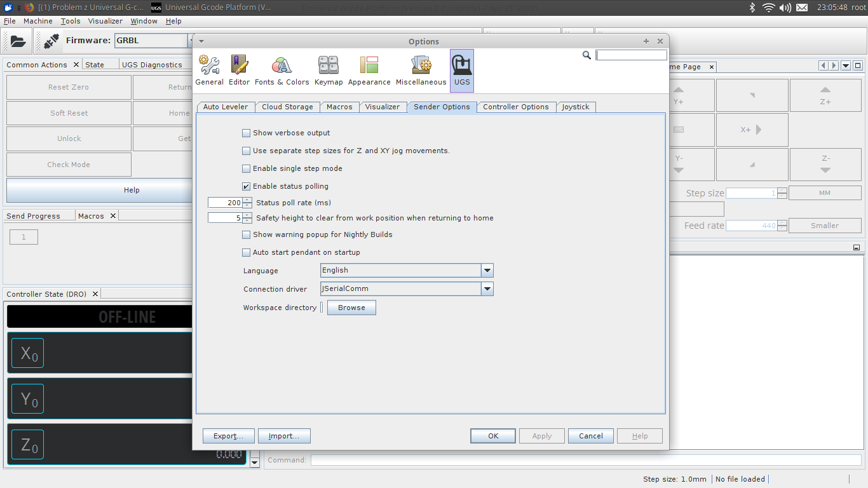Screen dimensions: 868x488
Task: Click the Status poll rate value field
Action: pos(225,203)
